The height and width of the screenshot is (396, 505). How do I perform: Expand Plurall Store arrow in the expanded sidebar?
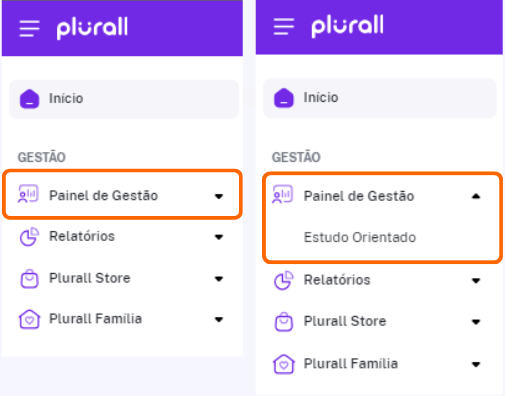click(x=476, y=322)
